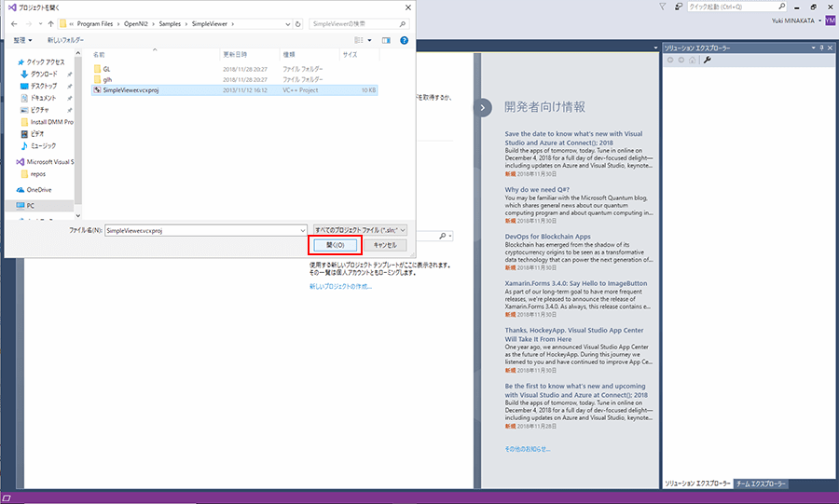Select PC in the navigation pane

(x=30, y=206)
